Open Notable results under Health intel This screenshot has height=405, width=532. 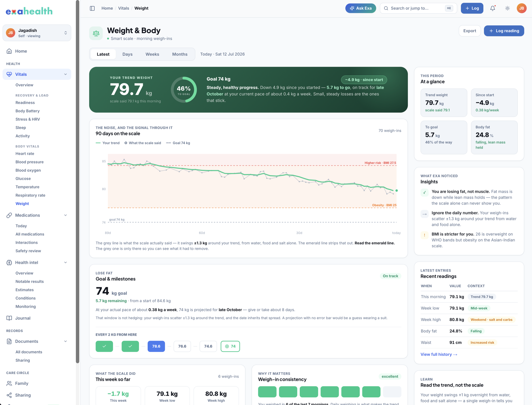click(x=30, y=281)
